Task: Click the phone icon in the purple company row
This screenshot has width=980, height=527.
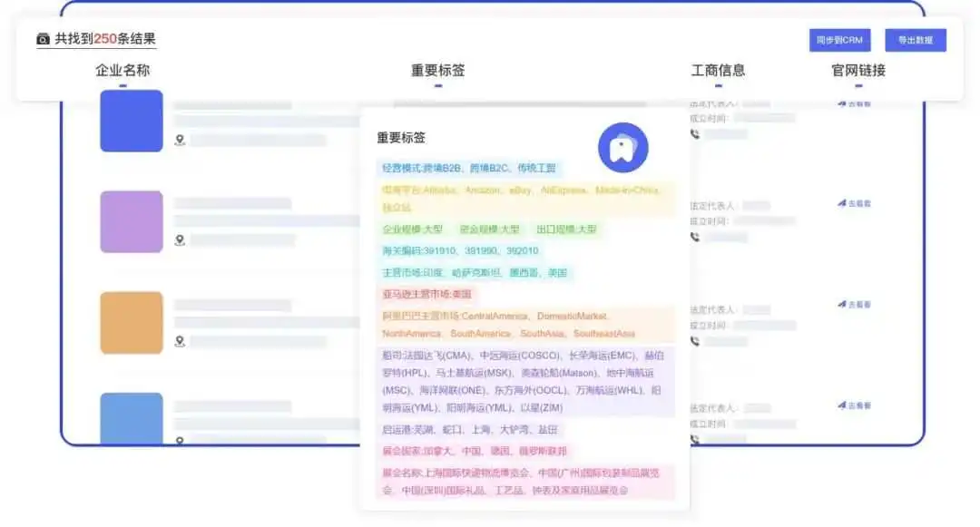Action: click(695, 237)
